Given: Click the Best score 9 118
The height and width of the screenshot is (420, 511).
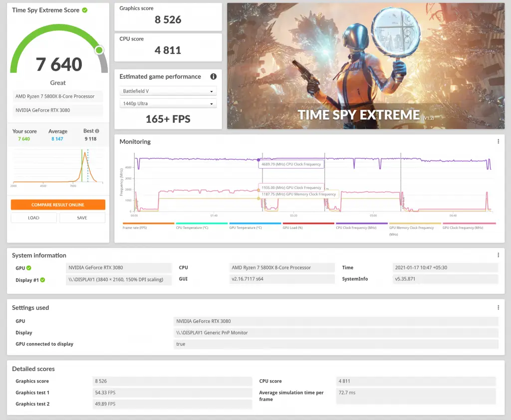Looking at the screenshot, I should click(x=91, y=139).
